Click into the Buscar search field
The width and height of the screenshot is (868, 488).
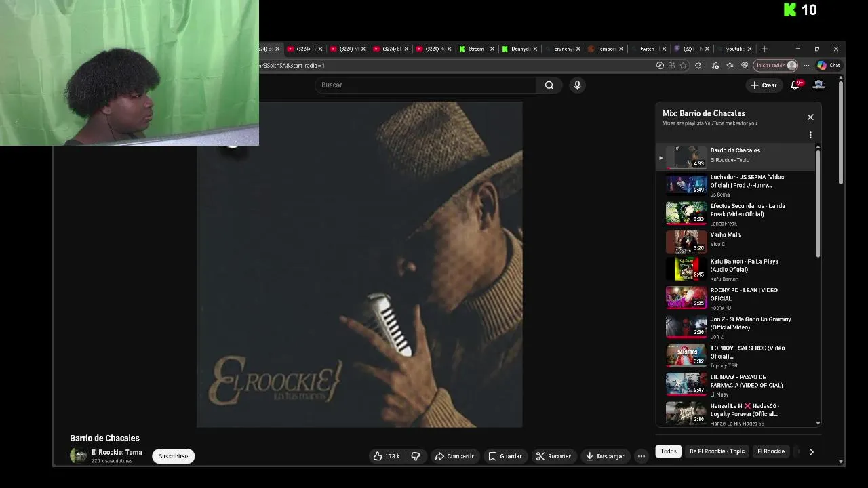click(x=425, y=85)
